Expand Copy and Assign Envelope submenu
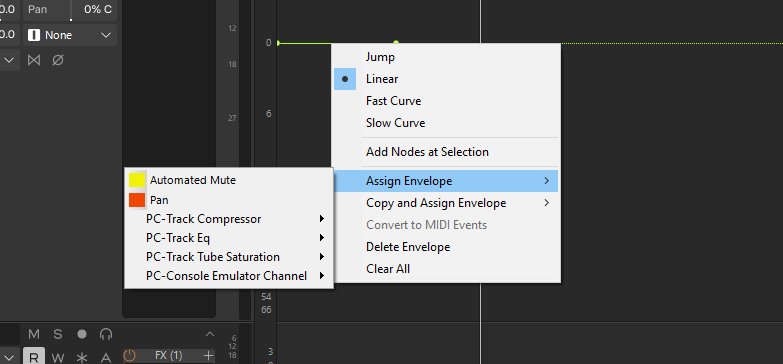Screen dimensions: 783x364 [446, 203]
